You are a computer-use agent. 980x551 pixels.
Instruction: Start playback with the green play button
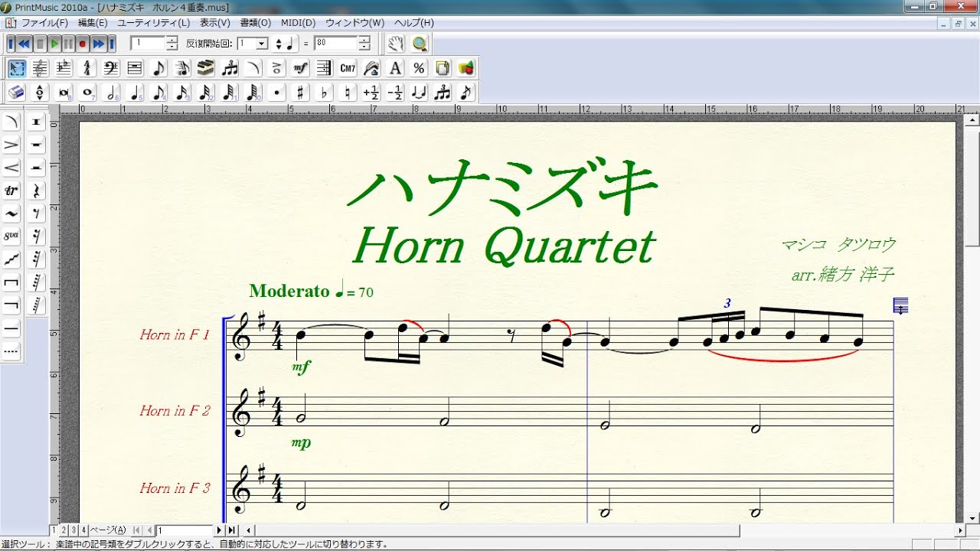(54, 44)
